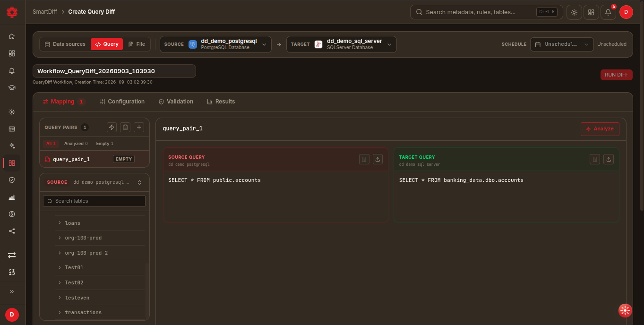Image resolution: width=644 pixels, height=325 pixels.
Task: Open notifications bell with 4 badge
Action: coord(608,12)
